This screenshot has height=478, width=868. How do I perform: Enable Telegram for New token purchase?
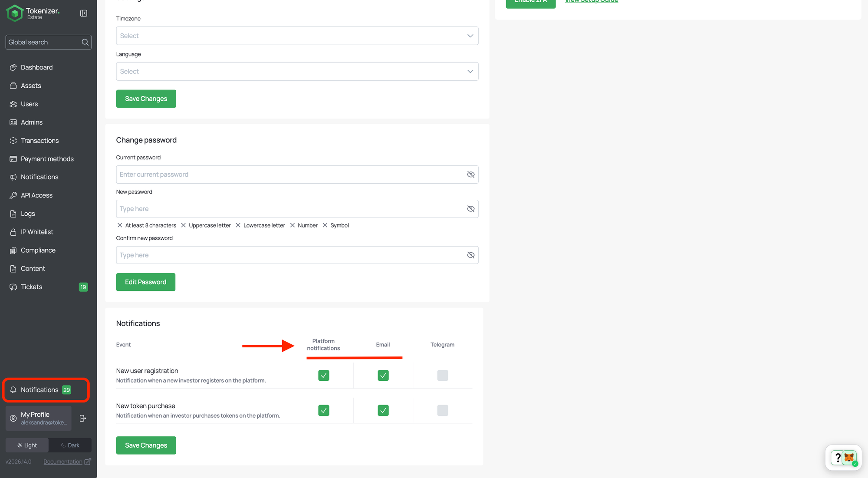click(x=442, y=411)
